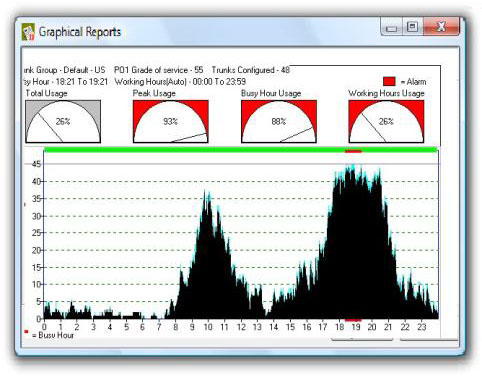The image size is (482, 376).
Task: Click the Trunks Configured - 48 label
Action: [251, 70]
